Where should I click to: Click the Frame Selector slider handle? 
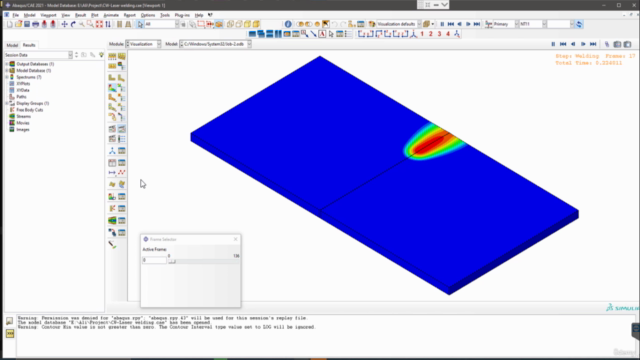click(x=172, y=261)
